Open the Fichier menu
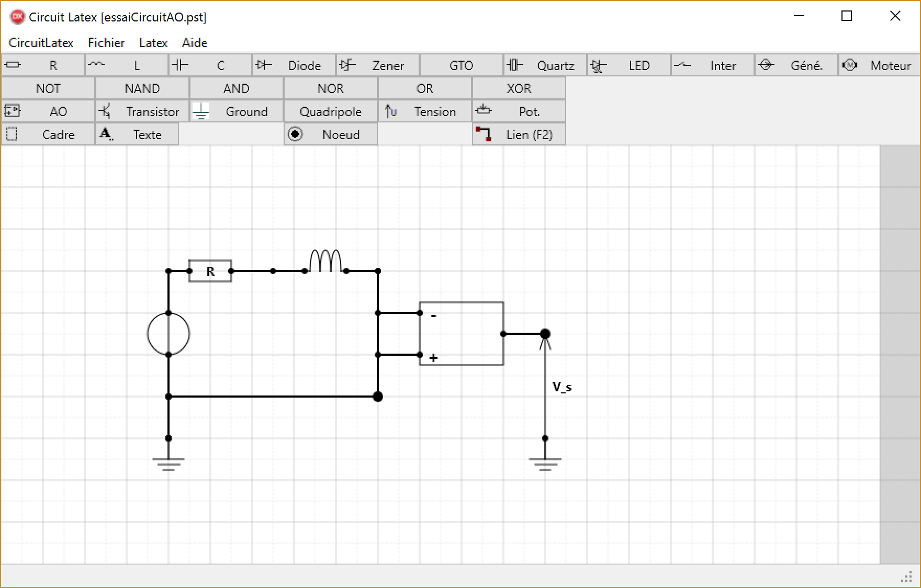921x588 pixels. (106, 43)
